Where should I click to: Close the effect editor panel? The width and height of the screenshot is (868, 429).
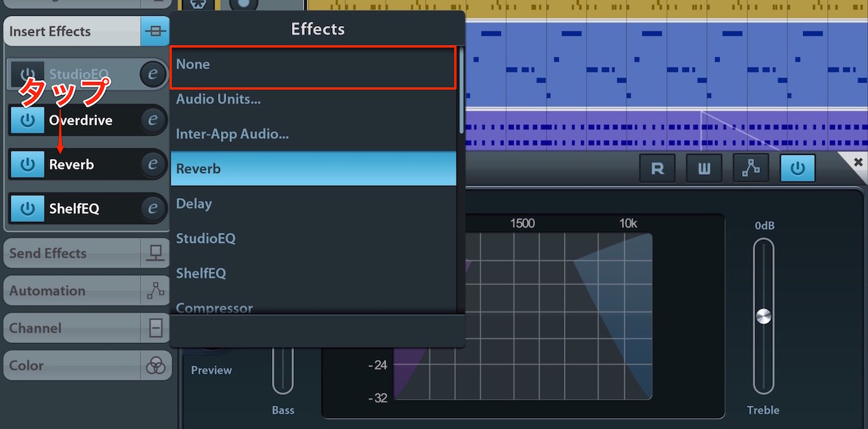[x=858, y=163]
